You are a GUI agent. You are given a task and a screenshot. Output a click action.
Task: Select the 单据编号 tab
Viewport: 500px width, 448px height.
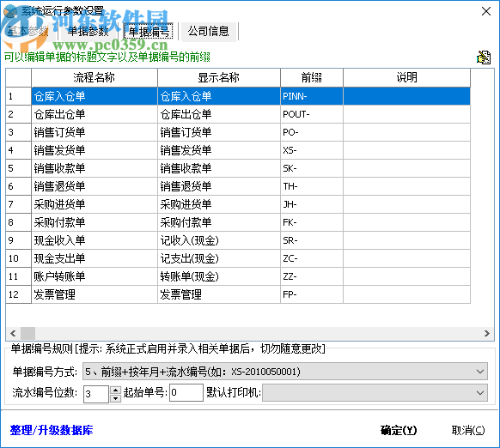[149, 31]
